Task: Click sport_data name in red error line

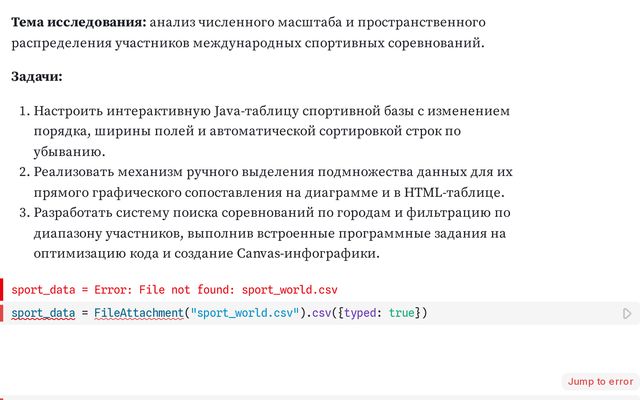Action: 43,290
